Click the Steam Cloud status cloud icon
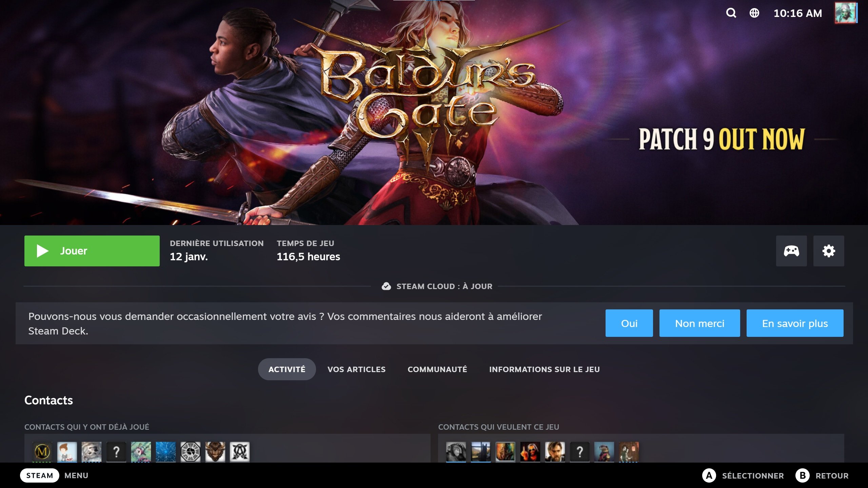The width and height of the screenshot is (868, 488). click(x=386, y=286)
